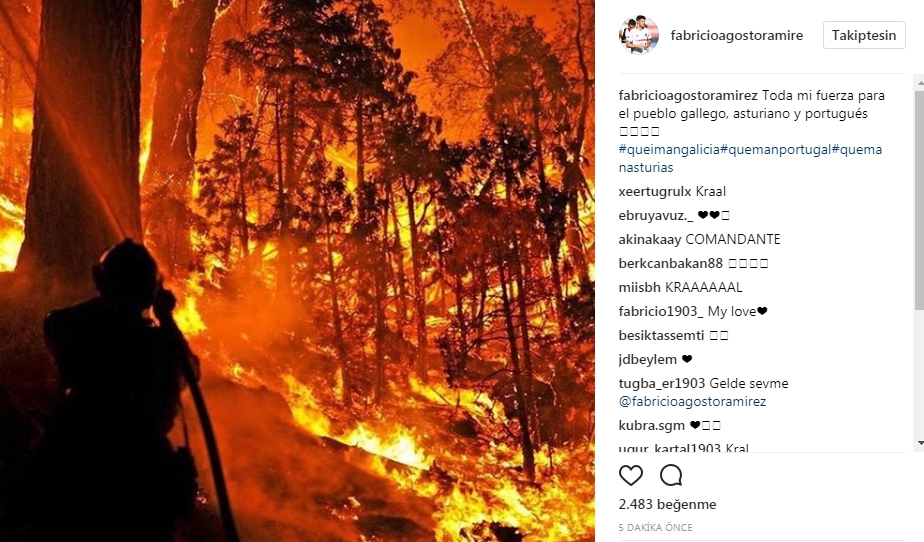Open fabricio1903_ commenter profile
This screenshot has width=924, height=542.
(661, 312)
